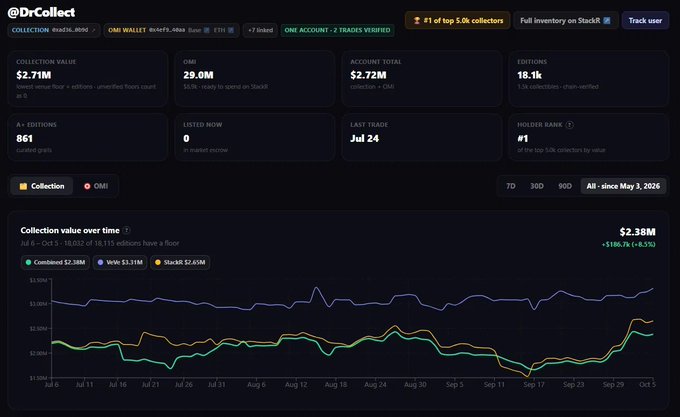
Task: Click the red OMI coin icon
Action: [87, 186]
